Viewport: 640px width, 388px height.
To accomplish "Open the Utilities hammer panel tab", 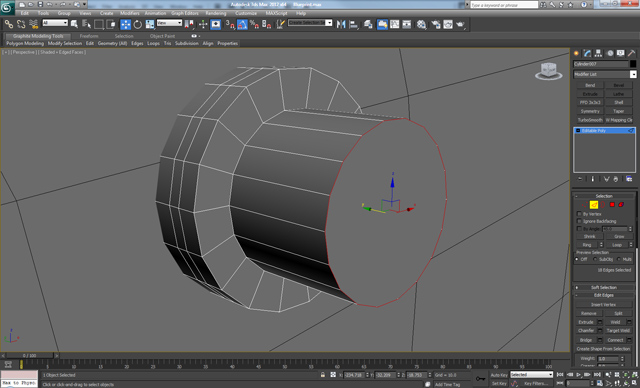I will [x=631, y=53].
